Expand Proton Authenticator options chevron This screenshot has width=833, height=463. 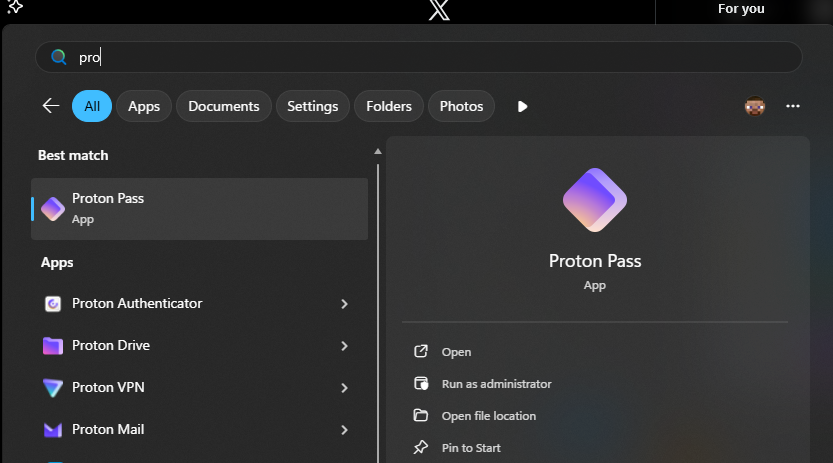(344, 304)
